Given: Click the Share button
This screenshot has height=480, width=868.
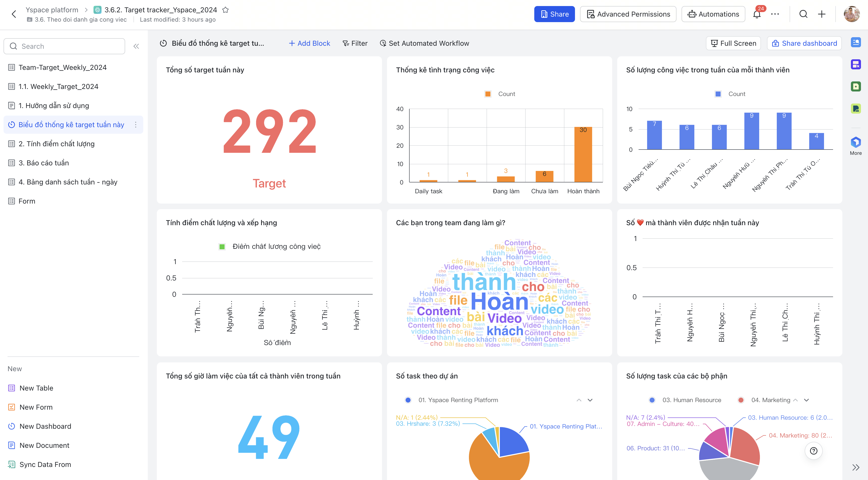Looking at the screenshot, I should point(554,14).
